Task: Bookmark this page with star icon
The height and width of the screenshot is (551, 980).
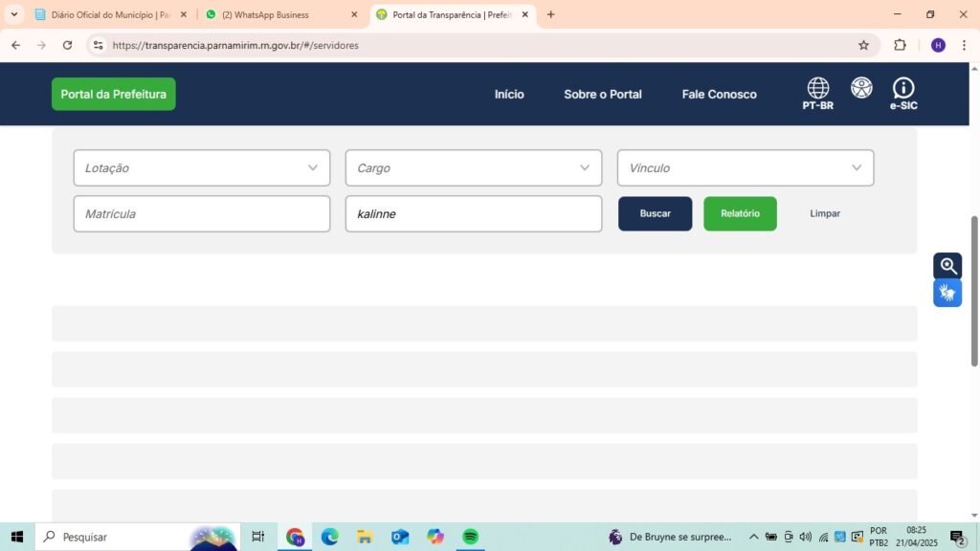Action: point(863,45)
